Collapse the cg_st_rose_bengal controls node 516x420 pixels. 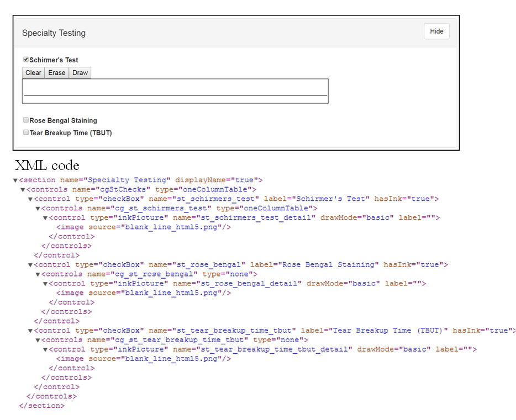coord(38,274)
